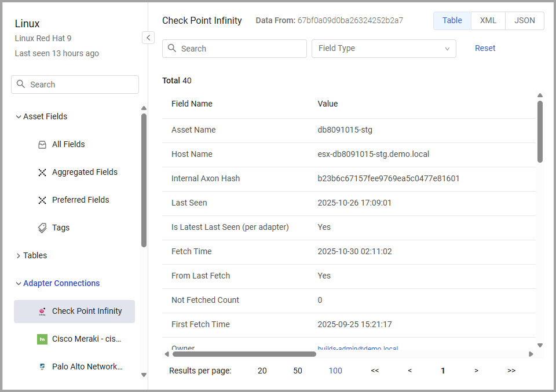Click the All Fields inbox icon
The image size is (556, 392).
pos(42,145)
